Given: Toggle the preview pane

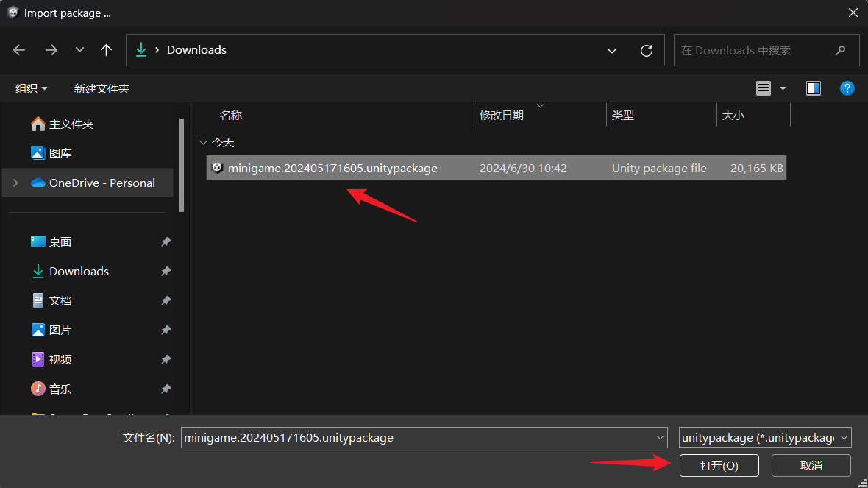Looking at the screenshot, I should click(x=813, y=88).
